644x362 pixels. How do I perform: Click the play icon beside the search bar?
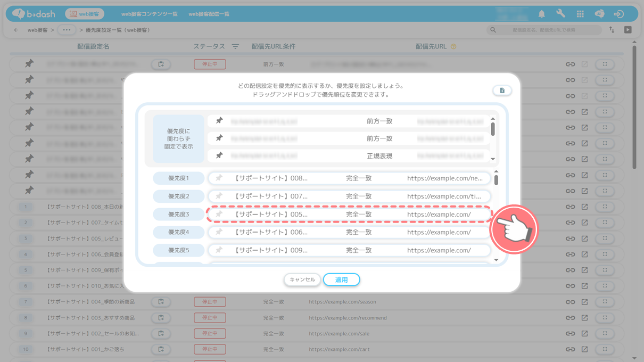628,30
